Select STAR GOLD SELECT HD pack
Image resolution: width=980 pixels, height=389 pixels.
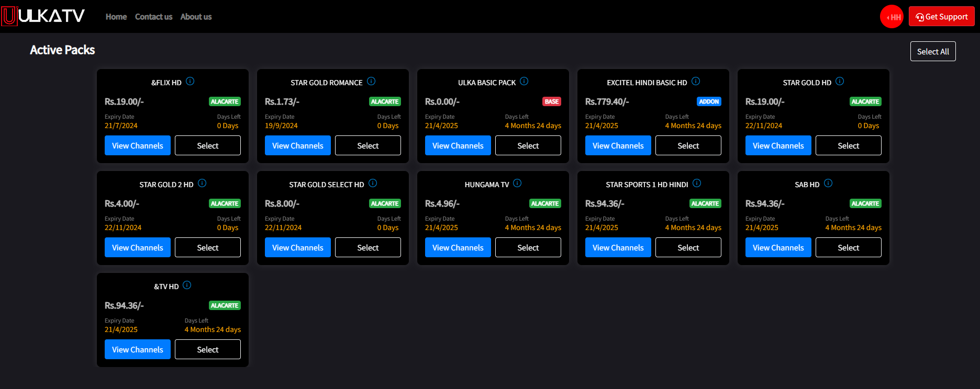pos(368,247)
